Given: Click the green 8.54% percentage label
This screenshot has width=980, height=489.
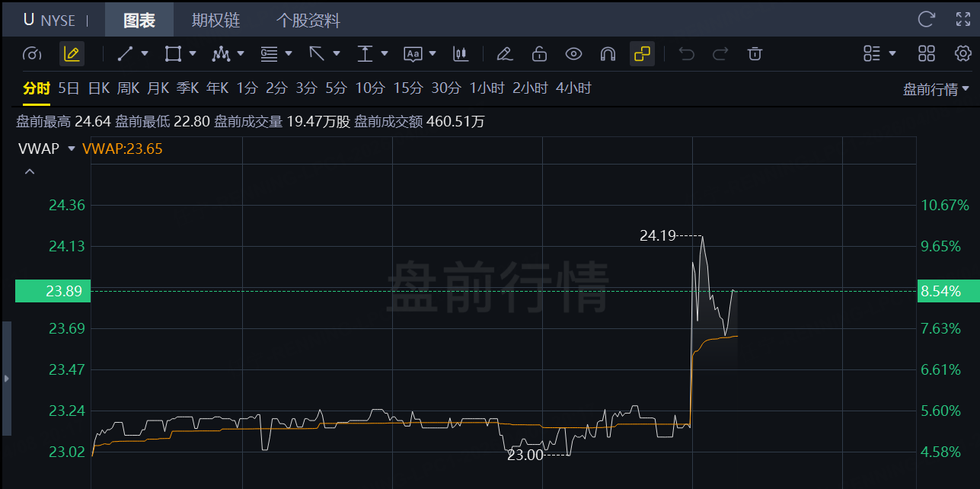Looking at the screenshot, I should coord(949,291).
